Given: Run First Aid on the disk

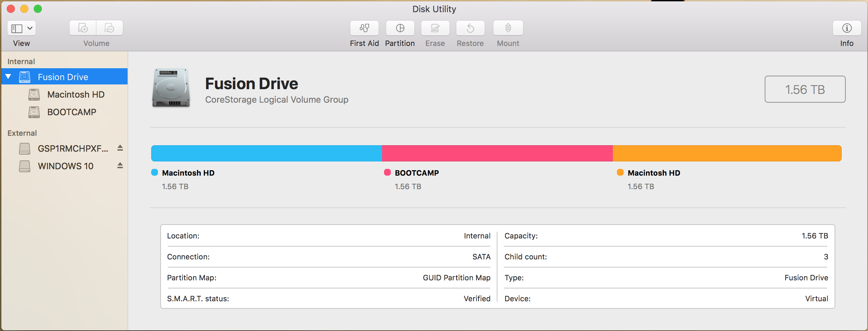Looking at the screenshot, I should pyautogui.click(x=364, y=28).
